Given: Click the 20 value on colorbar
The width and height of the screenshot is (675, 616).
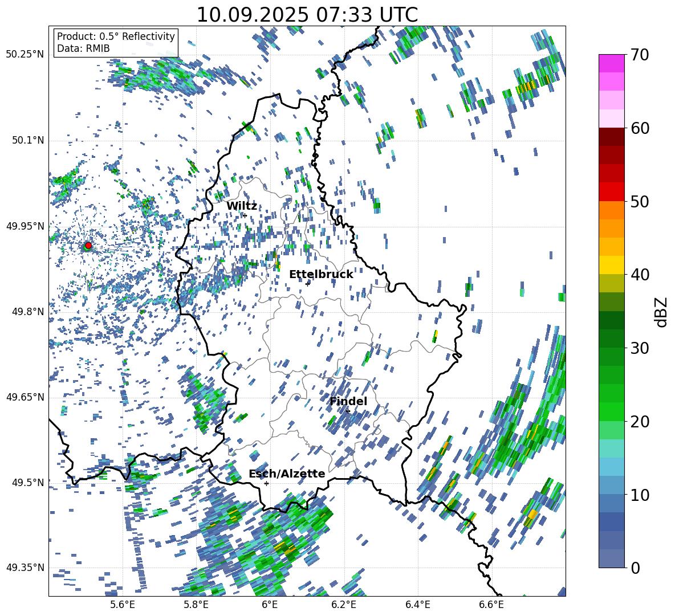Looking at the screenshot, I should point(639,422).
